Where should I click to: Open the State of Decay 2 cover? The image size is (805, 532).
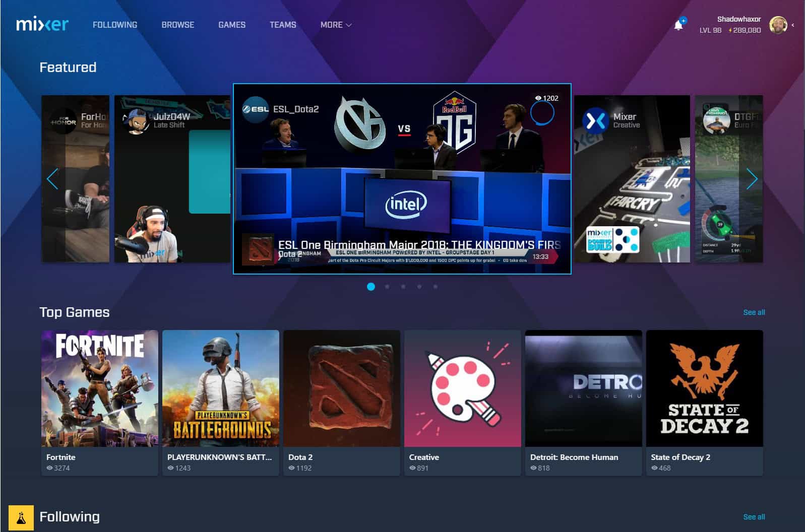tap(705, 388)
